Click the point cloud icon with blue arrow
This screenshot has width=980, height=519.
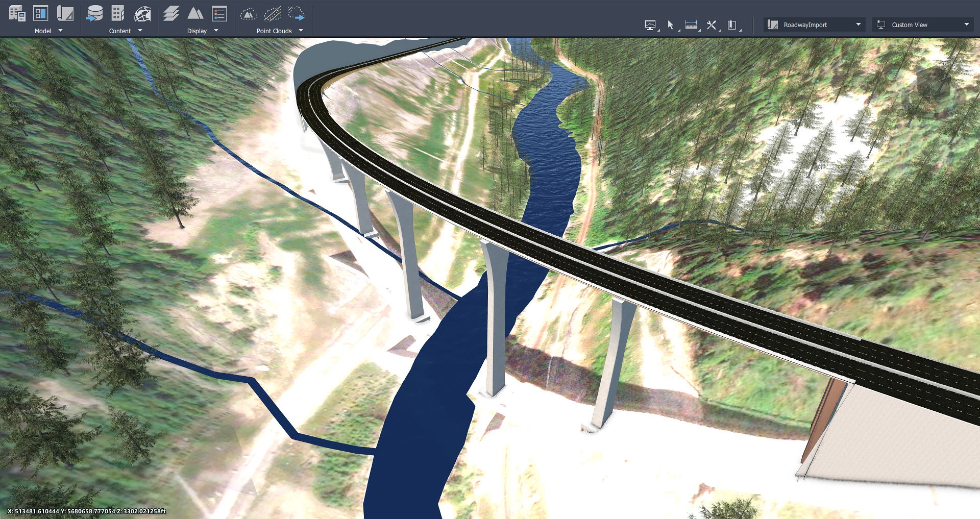pos(296,14)
